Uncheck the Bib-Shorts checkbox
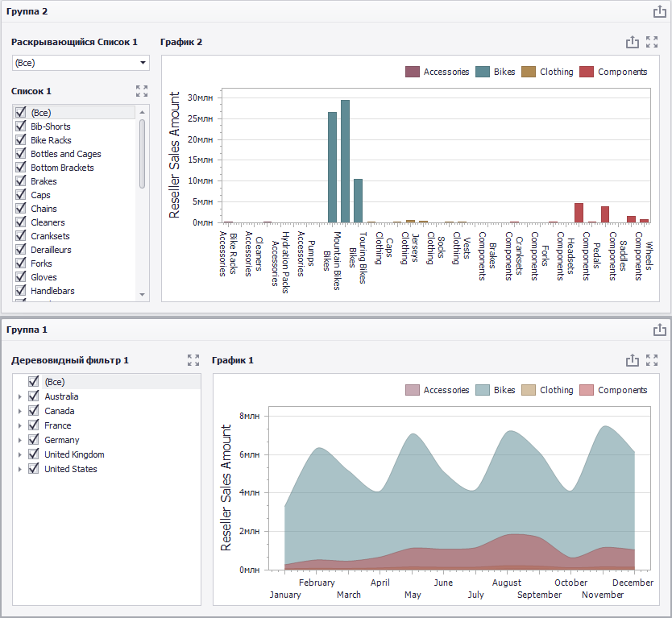 pos(21,126)
